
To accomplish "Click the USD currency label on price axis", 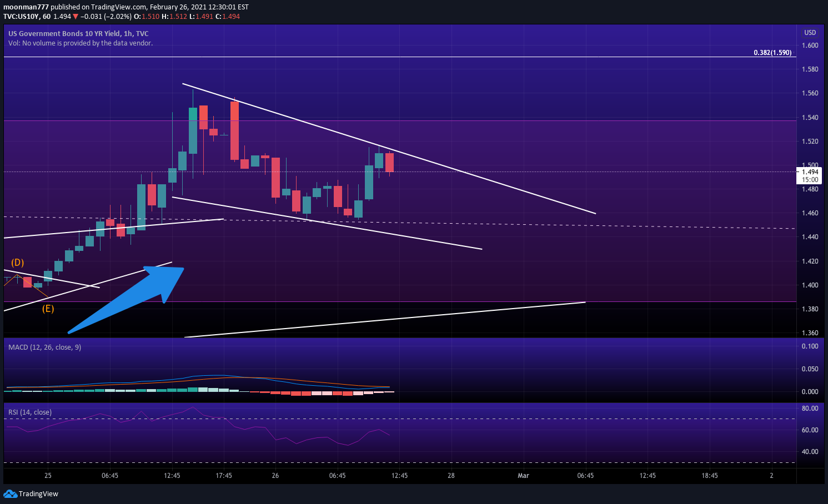I will coord(810,33).
